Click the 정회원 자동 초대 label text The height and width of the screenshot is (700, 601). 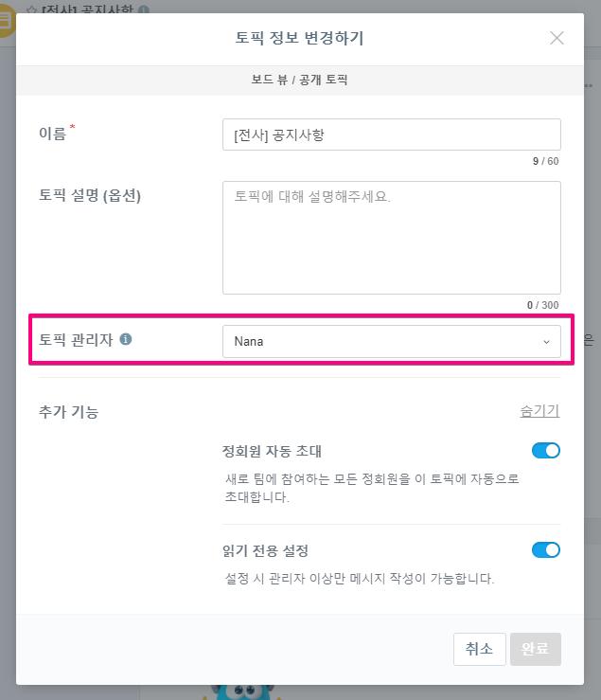click(272, 451)
